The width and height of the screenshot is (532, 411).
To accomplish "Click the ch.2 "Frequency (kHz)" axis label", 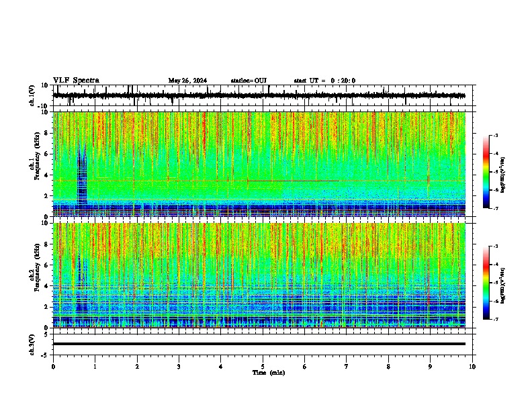I will coord(37,267).
